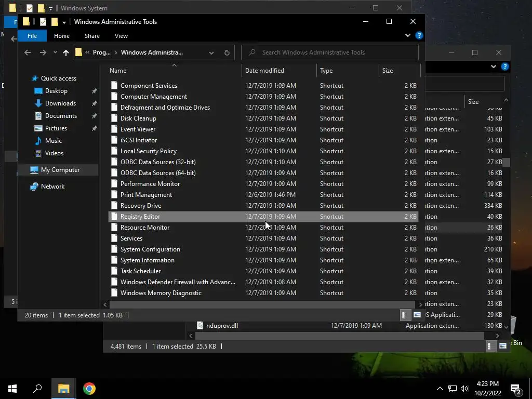Open Windows Start menu
This screenshot has height=399, width=532.
pyautogui.click(x=12, y=389)
